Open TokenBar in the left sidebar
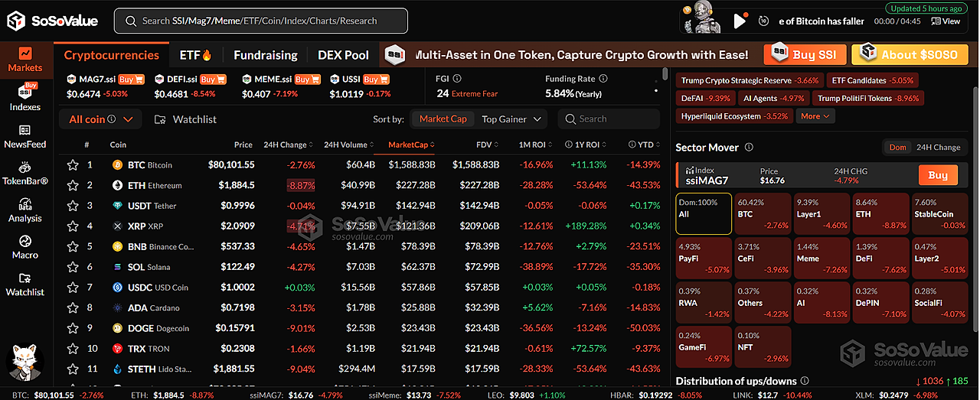 pyautogui.click(x=25, y=174)
